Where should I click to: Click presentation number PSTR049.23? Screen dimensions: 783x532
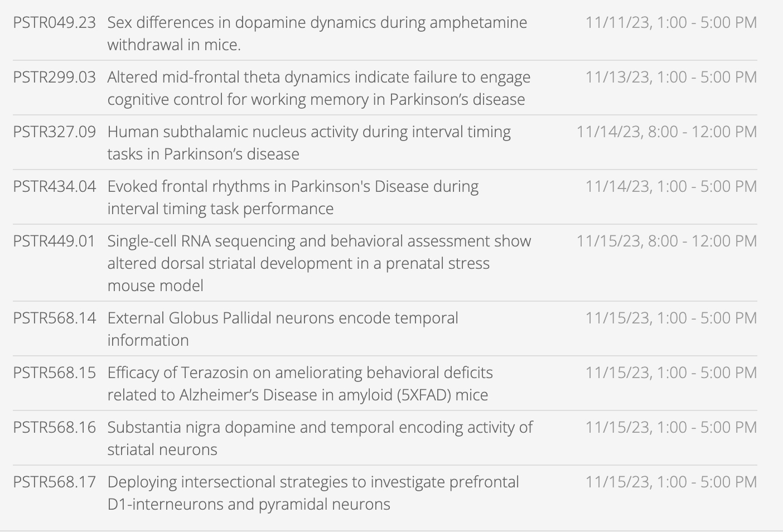tap(54, 23)
